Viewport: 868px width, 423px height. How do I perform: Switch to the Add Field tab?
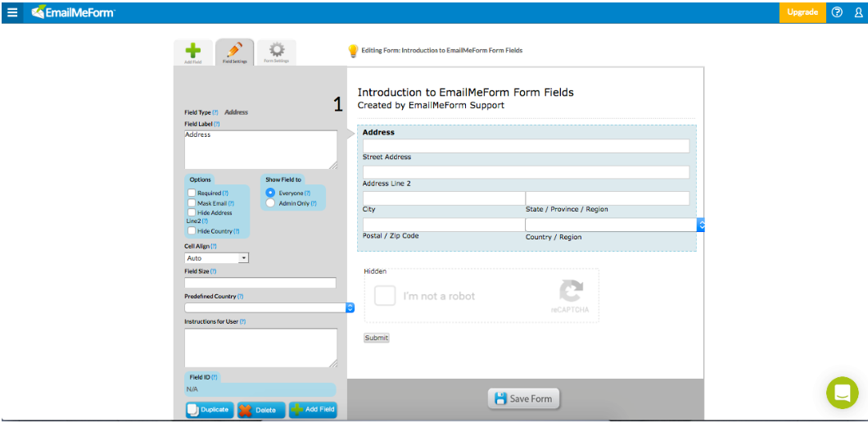coord(192,52)
